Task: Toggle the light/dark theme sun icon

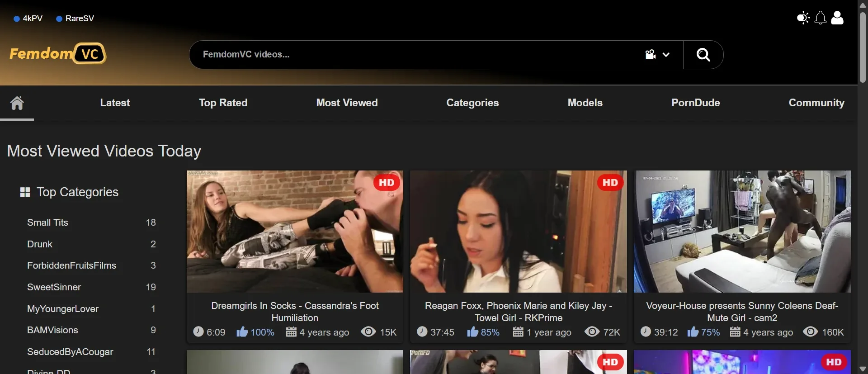Action: point(803,18)
